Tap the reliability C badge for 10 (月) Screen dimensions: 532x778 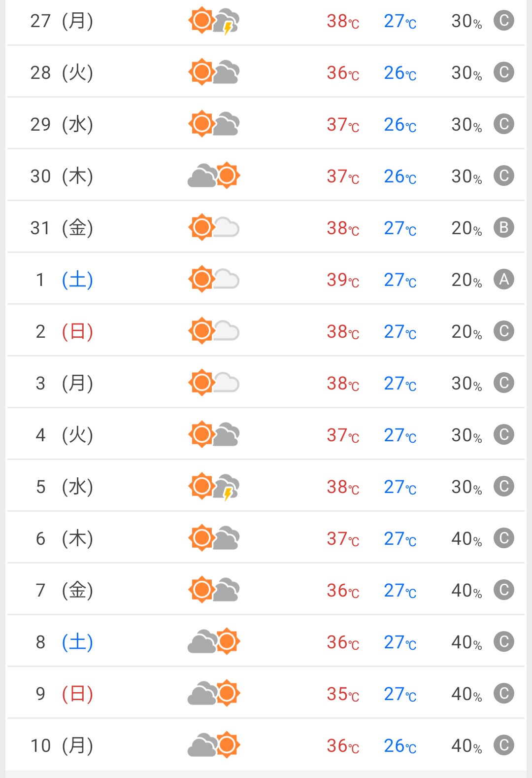pos(504,745)
